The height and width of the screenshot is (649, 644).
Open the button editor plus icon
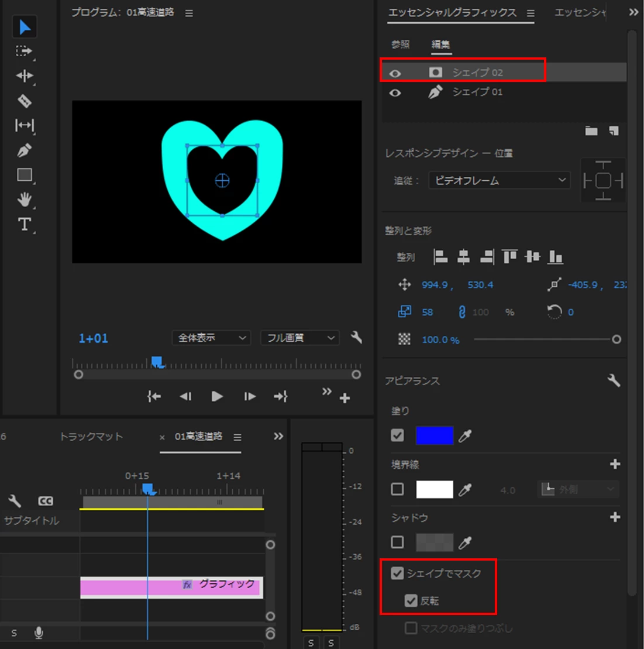coord(345,398)
